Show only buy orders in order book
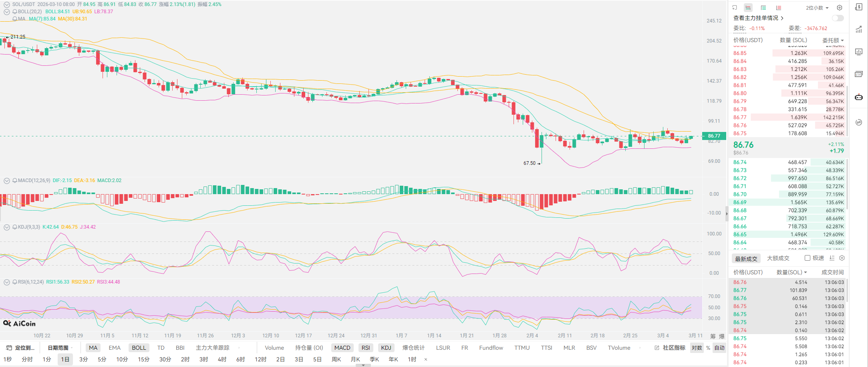The image size is (868, 367). 763,8
